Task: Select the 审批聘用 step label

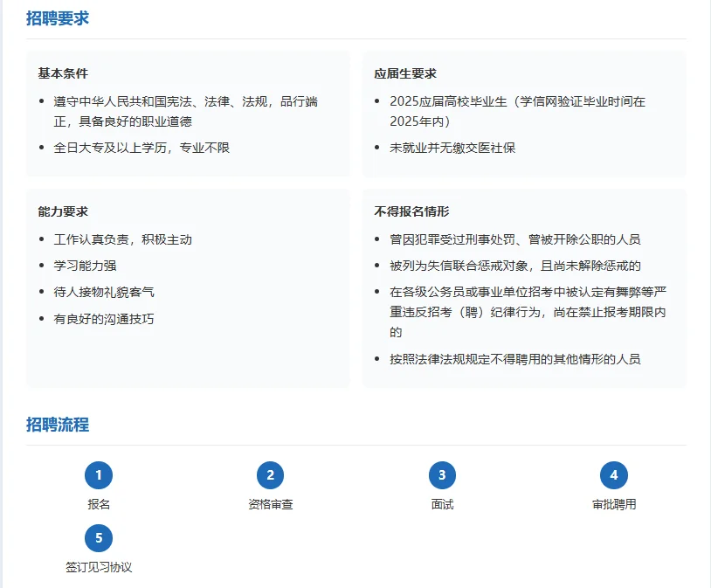Action: tap(616, 504)
